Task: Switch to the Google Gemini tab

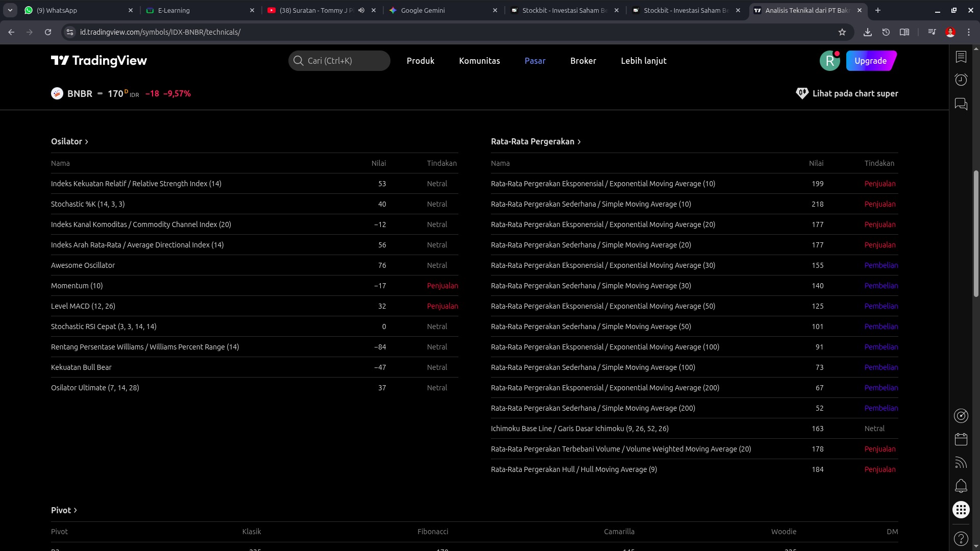Action: tap(442, 10)
